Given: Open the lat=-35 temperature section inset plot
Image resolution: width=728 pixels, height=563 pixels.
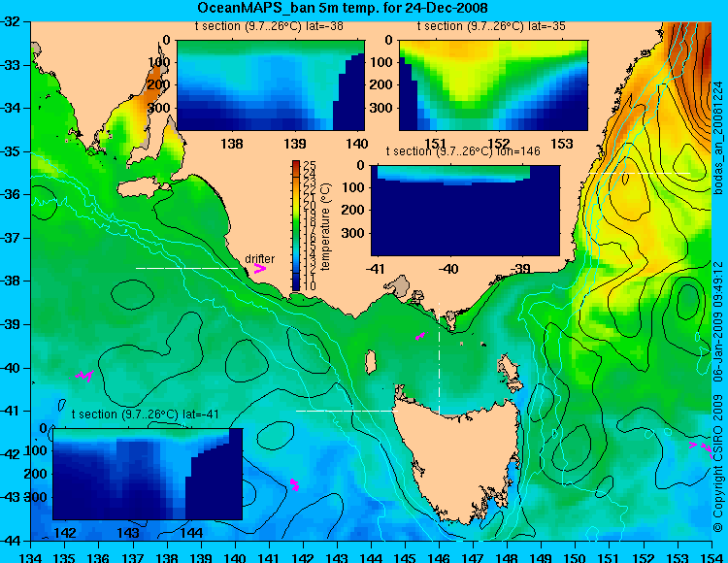Looking at the screenshot, I should [x=493, y=85].
